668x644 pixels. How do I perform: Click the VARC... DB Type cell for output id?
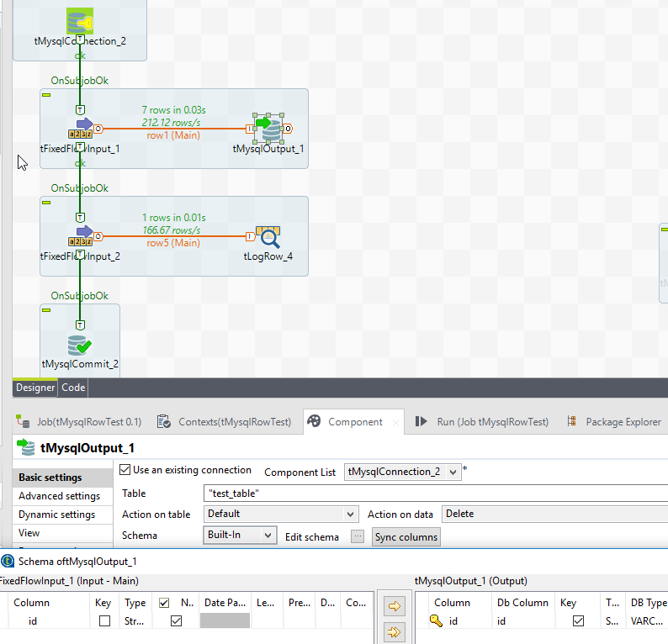[647, 621]
